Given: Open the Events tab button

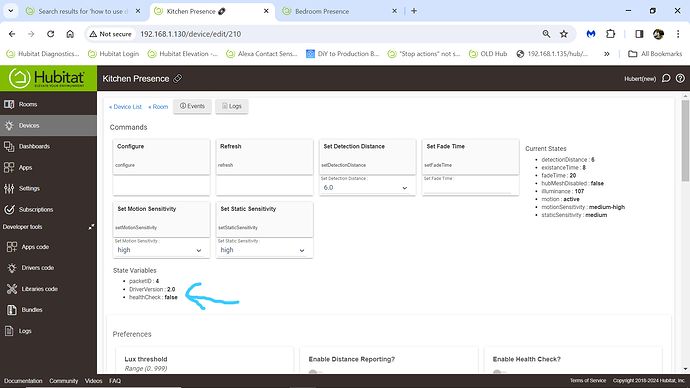Looking at the screenshot, I should (192, 106).
